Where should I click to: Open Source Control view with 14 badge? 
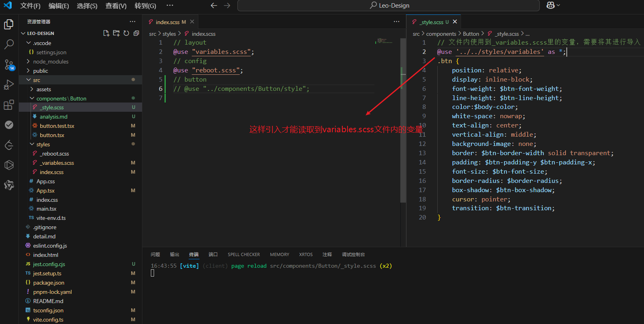pyautogui.click(x=9, y=64)
